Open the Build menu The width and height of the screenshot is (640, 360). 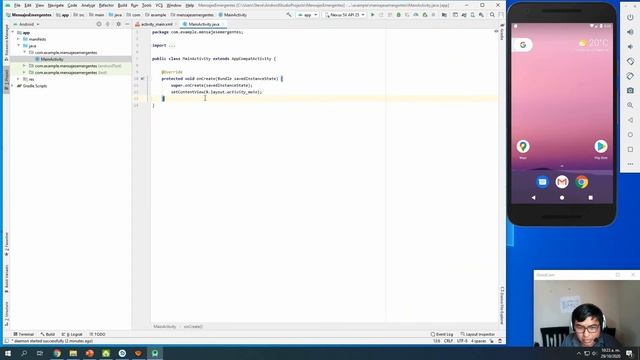click(x=122, y=5)
